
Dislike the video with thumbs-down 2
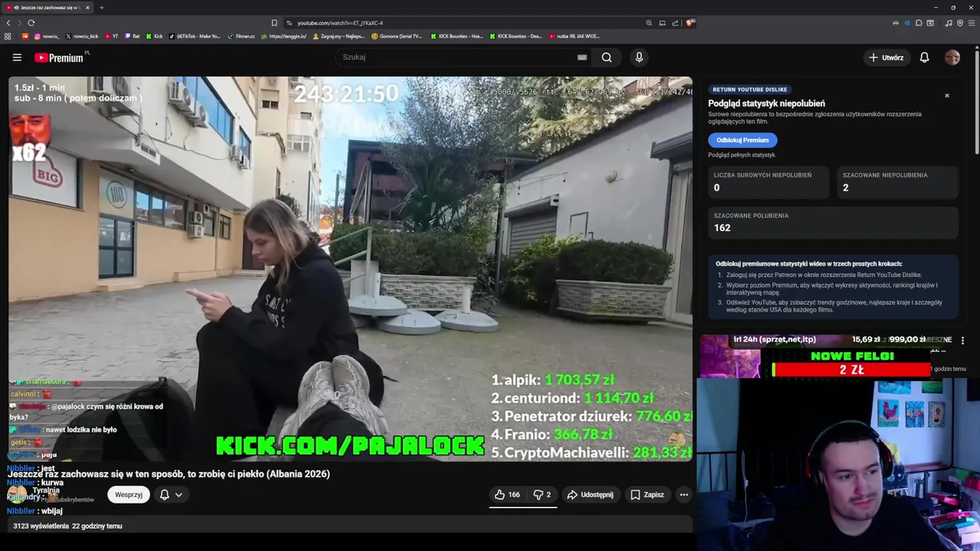coord(543,494)
